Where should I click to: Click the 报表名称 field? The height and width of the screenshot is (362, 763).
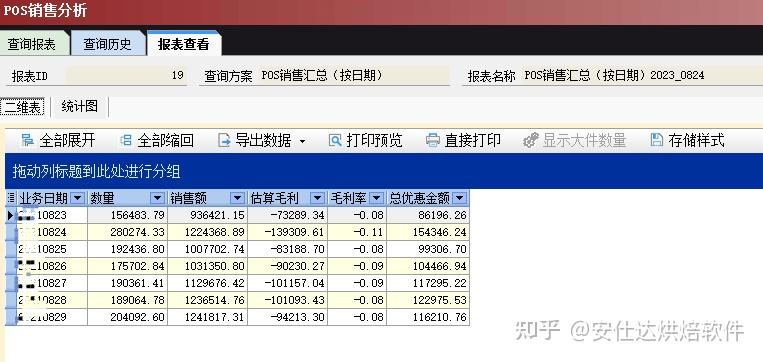click(642, 75)
